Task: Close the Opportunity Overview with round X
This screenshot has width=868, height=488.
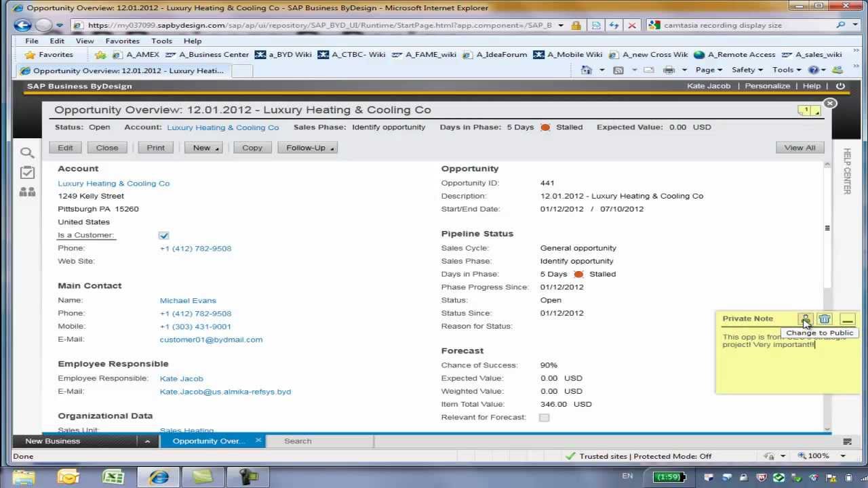Action: 830,104
